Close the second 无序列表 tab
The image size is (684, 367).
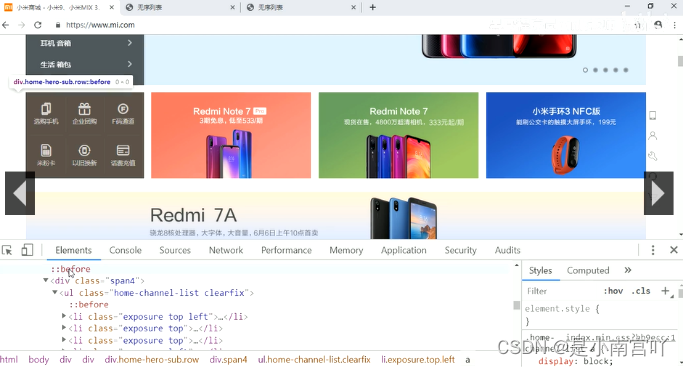tap(233, 7)
